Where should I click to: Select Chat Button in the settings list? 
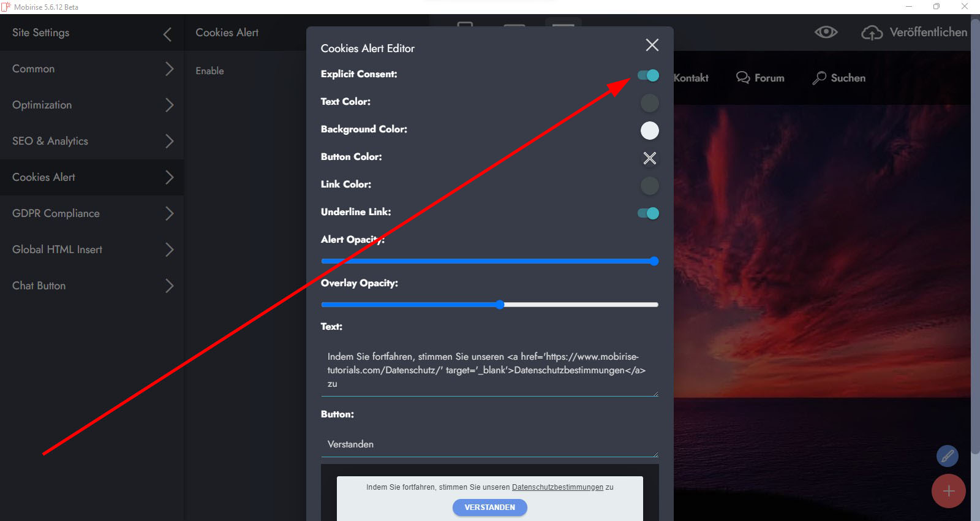coord(39,286)
